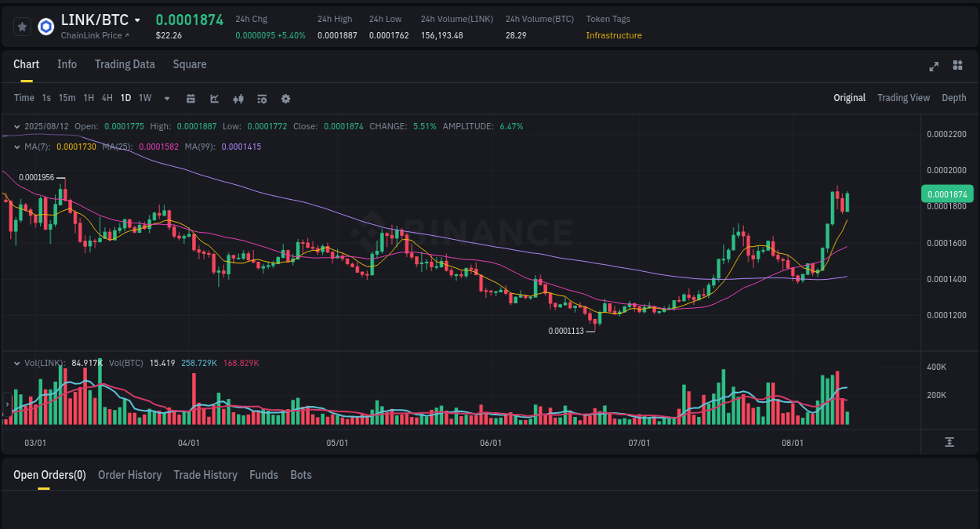Image resolution: width=980 pixels, height=529 pixels.
Task: Collapse the volume indicator panel
Action: click(16, 363)
